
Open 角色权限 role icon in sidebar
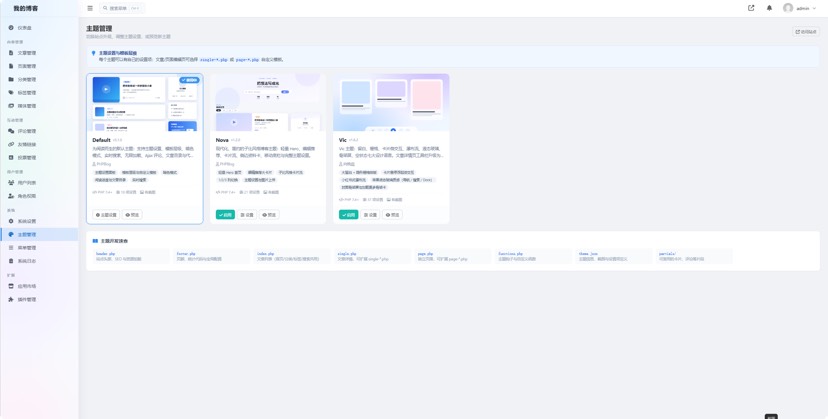click(11, 196)
